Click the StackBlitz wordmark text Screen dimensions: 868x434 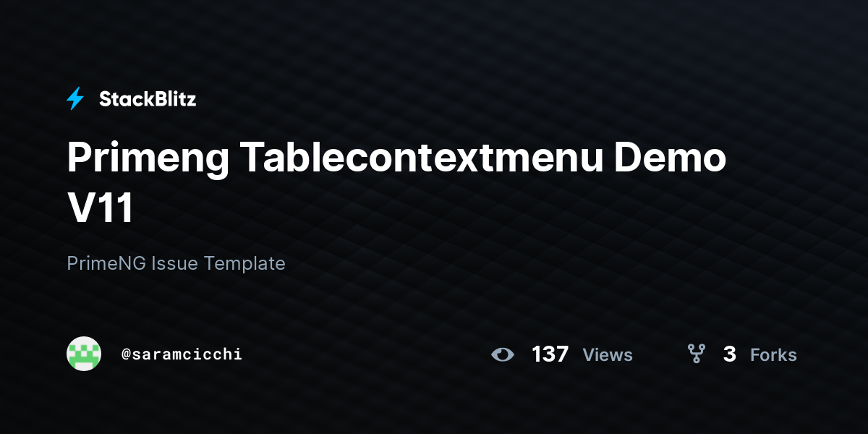(x=148, y=99)
